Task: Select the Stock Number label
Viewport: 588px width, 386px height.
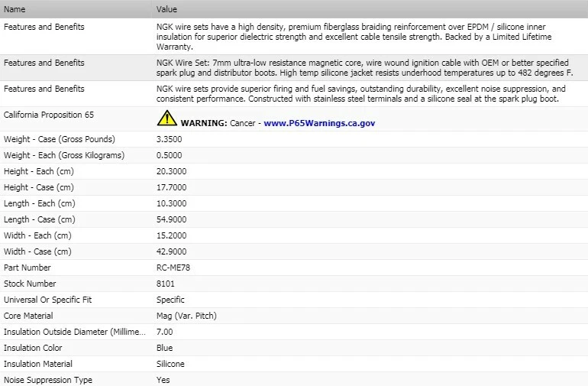Action: tap(30, 284)
